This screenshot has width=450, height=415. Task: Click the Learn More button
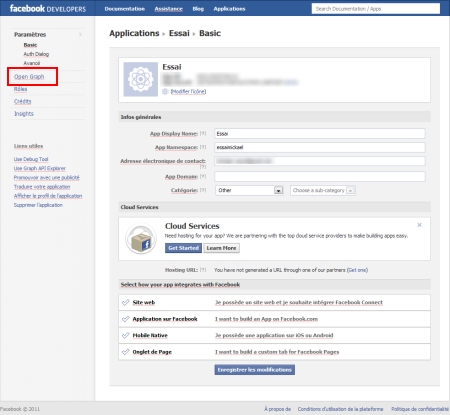point(221,248)
